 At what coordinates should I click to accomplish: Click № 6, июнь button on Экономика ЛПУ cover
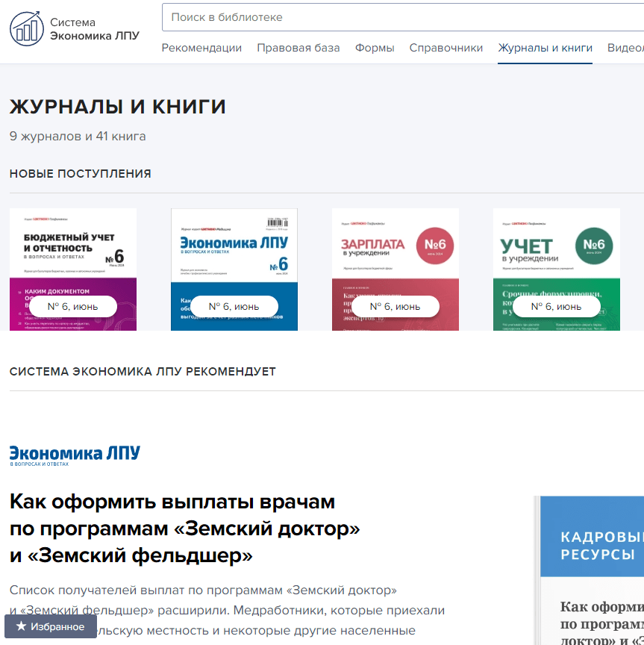tap(234, 307)
